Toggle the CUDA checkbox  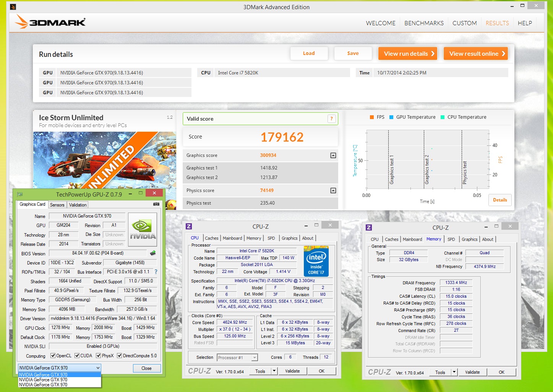(x=77, y=356)
